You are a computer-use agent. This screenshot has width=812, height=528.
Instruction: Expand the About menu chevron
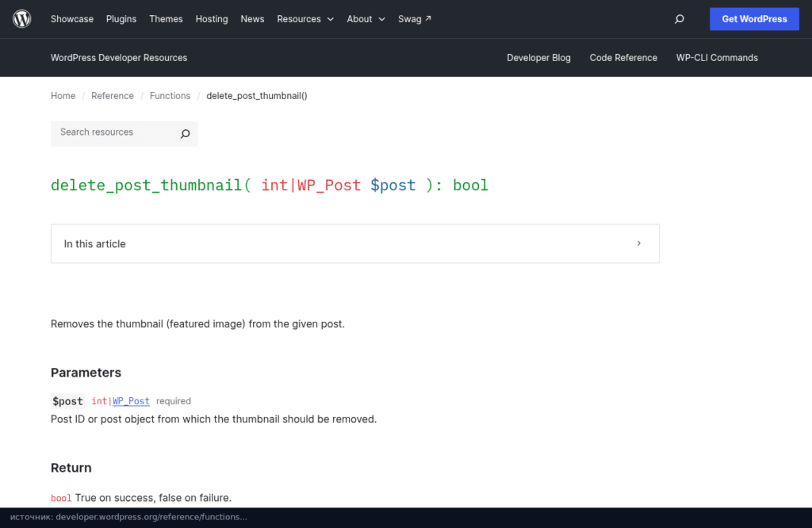coord(381,19)
